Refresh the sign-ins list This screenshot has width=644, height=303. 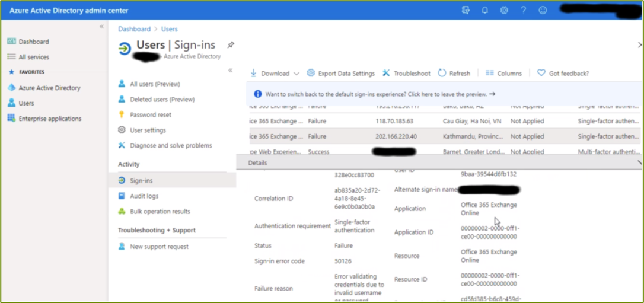pyautogui.click(x=454, y=73)
